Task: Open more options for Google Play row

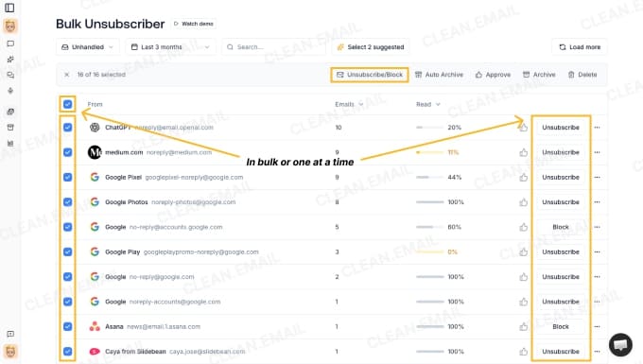Action: pyautogui.click(x=597, y=252)
